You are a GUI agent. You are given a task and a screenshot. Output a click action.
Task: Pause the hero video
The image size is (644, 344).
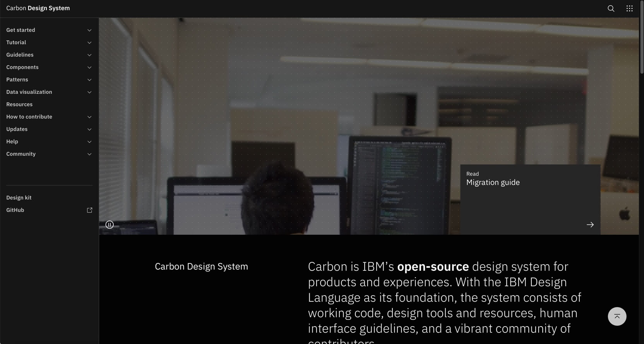pos(110,225)
